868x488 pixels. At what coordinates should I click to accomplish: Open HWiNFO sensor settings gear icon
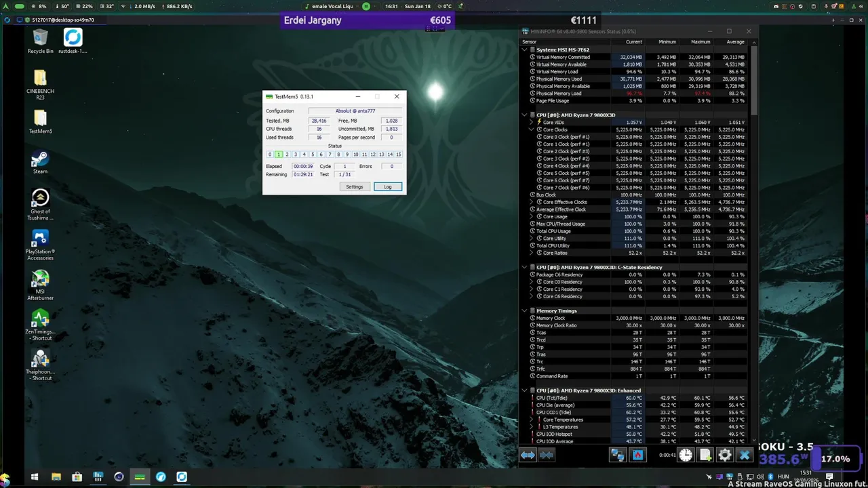tap(725, 455)
